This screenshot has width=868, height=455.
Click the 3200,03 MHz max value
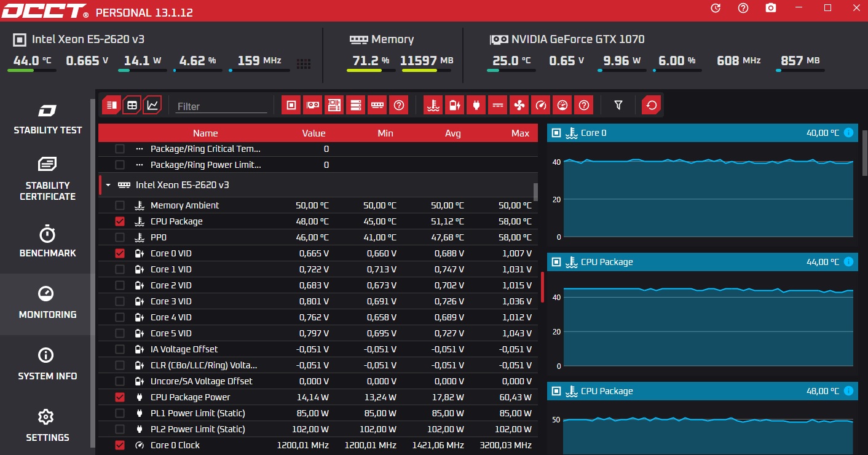[507, 445]
